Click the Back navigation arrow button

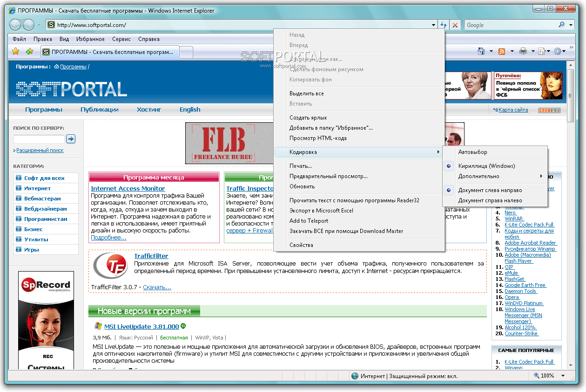click(15, 25)
